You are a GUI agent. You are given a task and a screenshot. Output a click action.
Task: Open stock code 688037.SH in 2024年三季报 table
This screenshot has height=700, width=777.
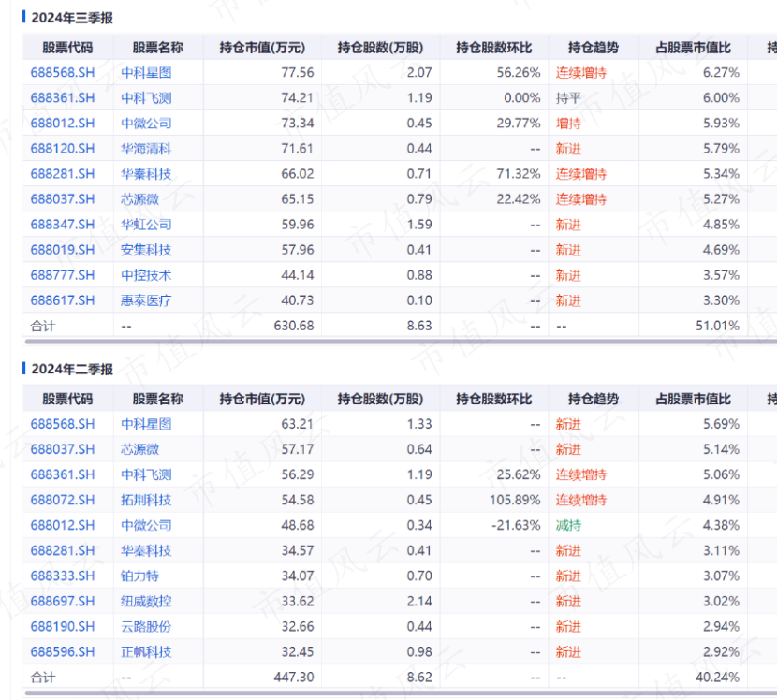[x=63, y=199]
